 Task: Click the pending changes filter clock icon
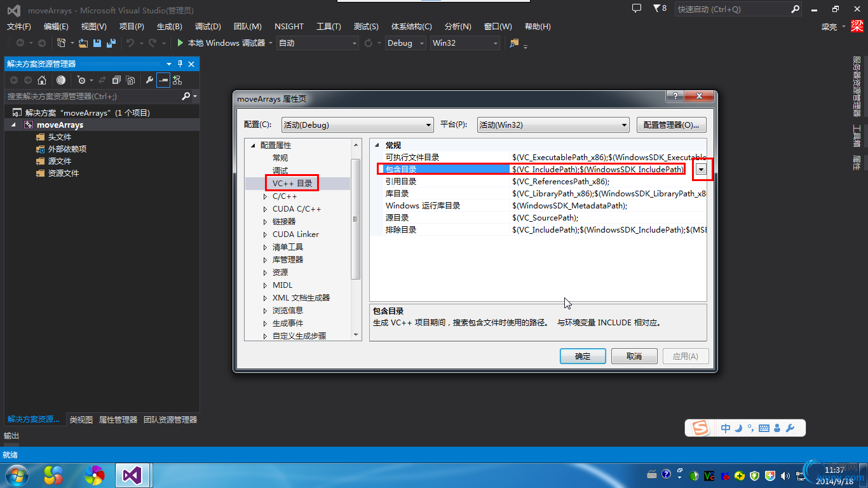pos(81,80)
